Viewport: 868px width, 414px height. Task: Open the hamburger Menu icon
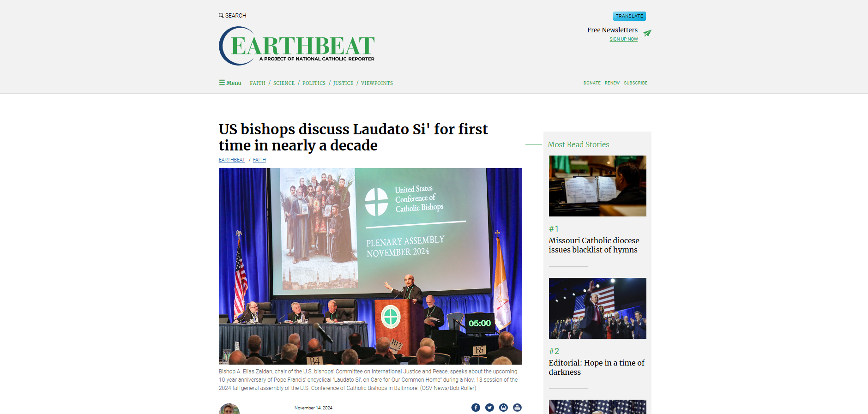click(x=222, y=83)
